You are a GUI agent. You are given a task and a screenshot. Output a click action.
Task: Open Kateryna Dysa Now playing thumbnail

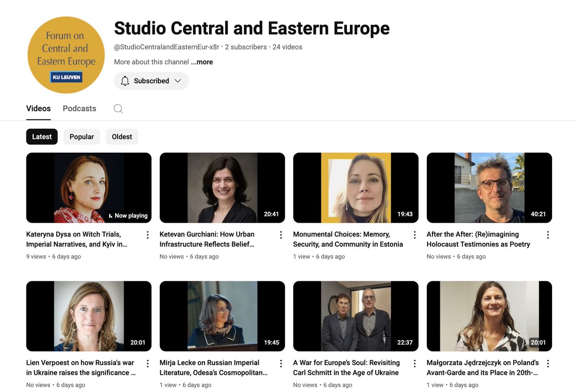point(89,188)
